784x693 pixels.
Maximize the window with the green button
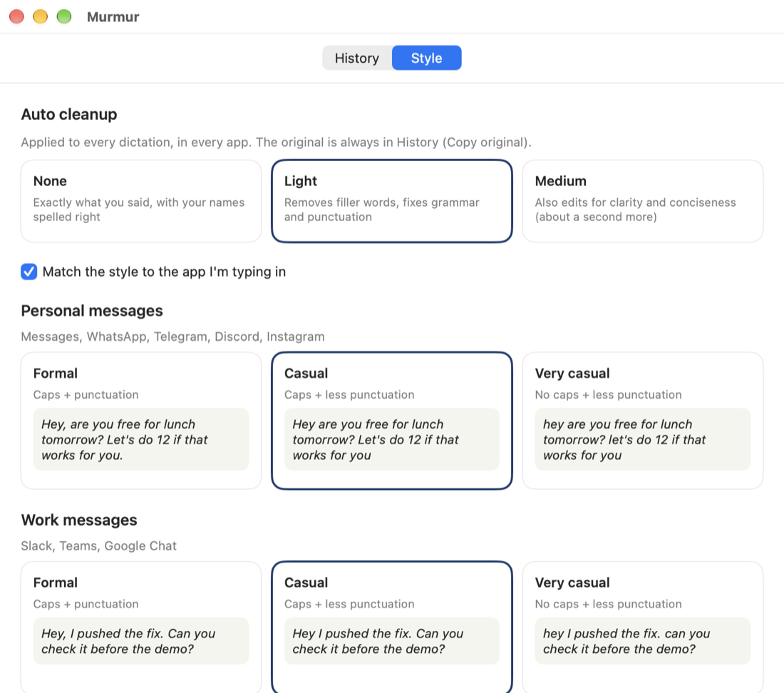pos(64,16)
